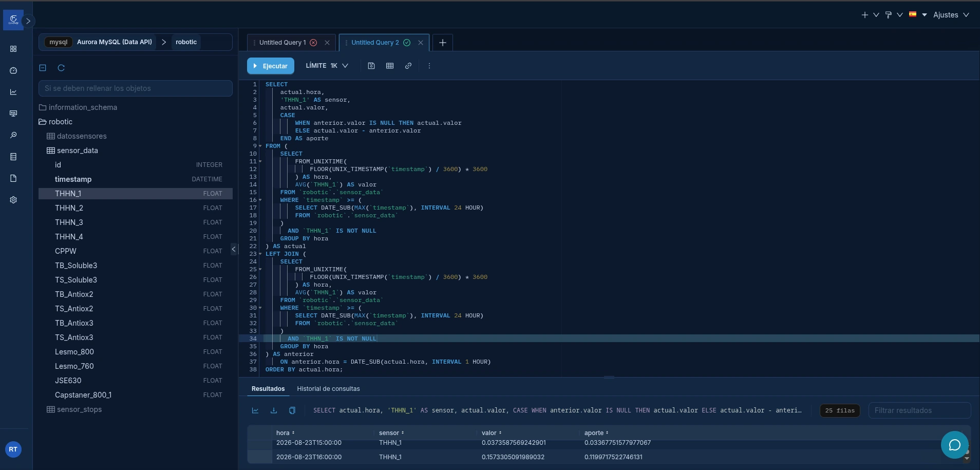Open the datossensores table
The width and height of the screenshot is (980, 470).
pyautogui.click(x=77, y=136)
